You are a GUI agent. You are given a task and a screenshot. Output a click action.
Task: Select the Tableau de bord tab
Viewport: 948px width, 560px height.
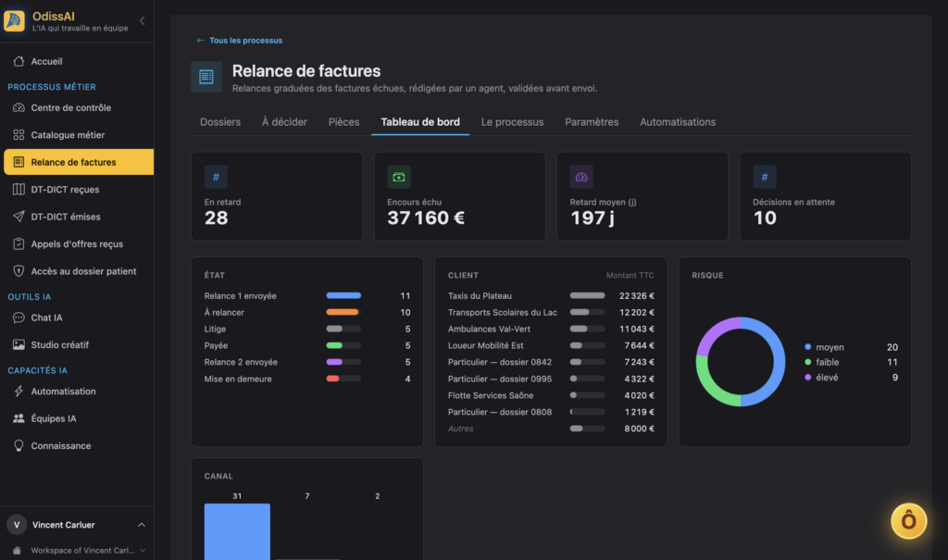pos(420,122)
